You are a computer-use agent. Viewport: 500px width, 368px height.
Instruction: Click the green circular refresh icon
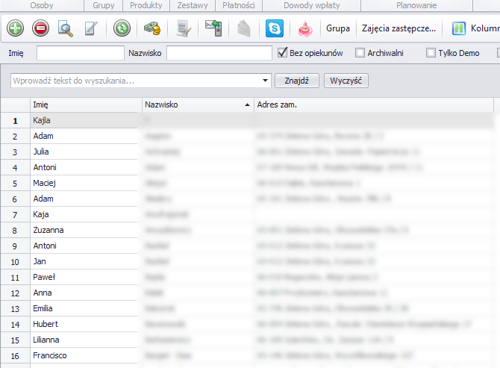[122, 28]
